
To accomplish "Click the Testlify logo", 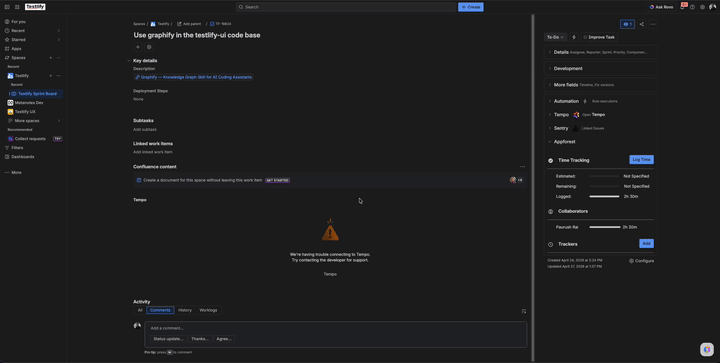I will 35,7.
